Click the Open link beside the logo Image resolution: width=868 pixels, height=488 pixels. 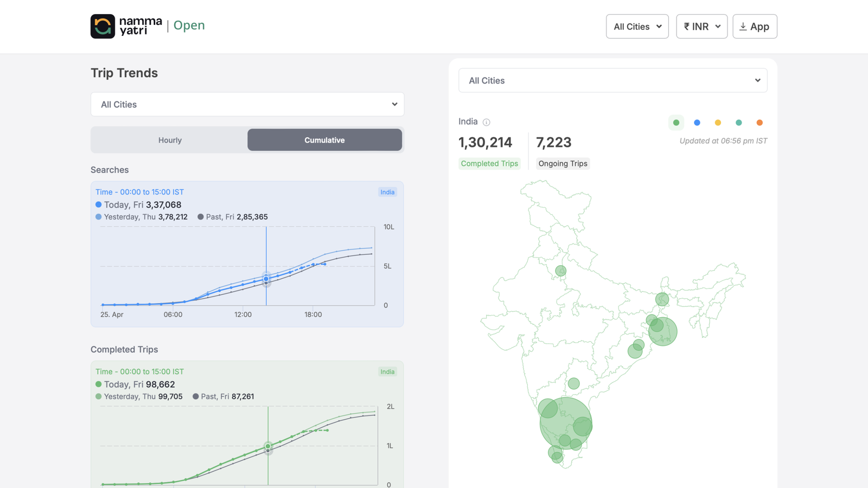tap(189, 25)
